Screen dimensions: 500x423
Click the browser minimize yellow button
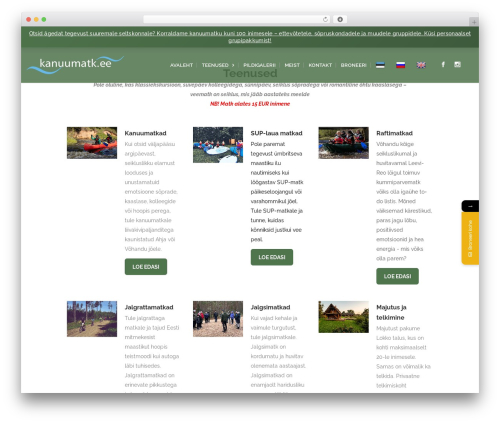coord(36,19)
